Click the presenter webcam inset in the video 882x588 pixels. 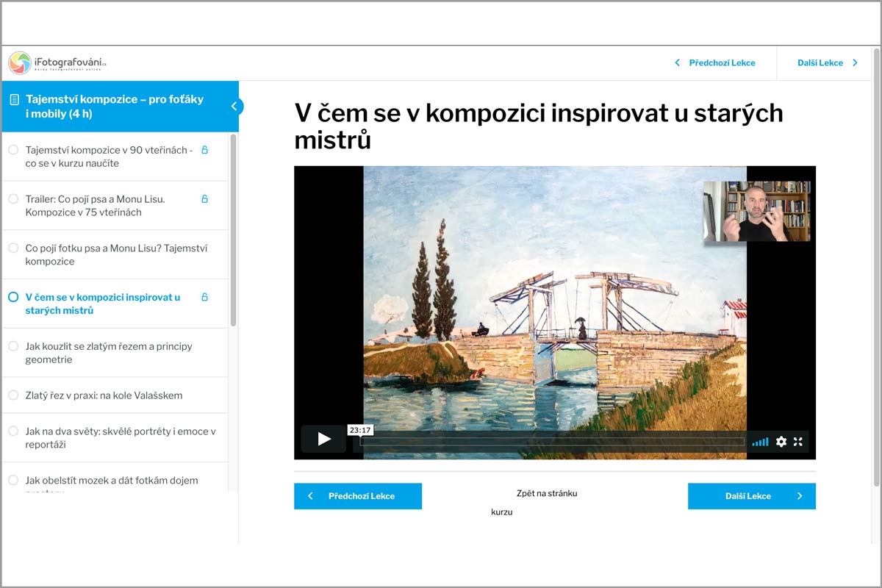point(757,212)
